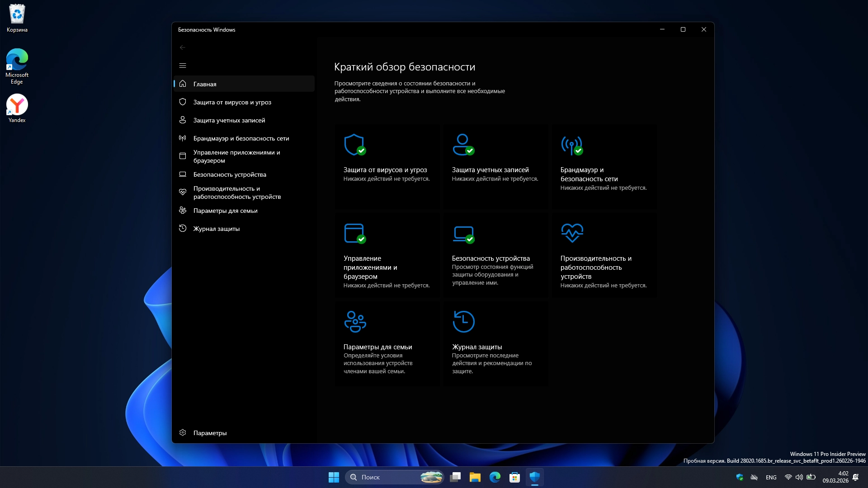
Task: Open Microsoft Store from the taskbar
Action: 514,477
